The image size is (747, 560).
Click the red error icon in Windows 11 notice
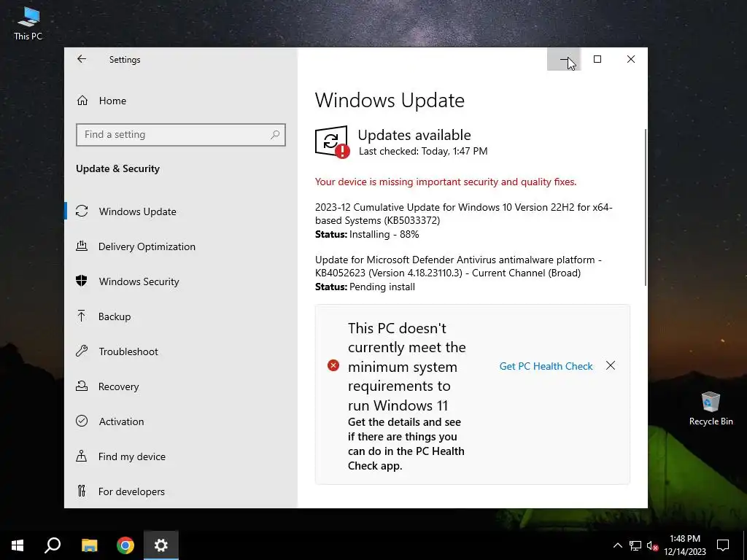point(333,366)
